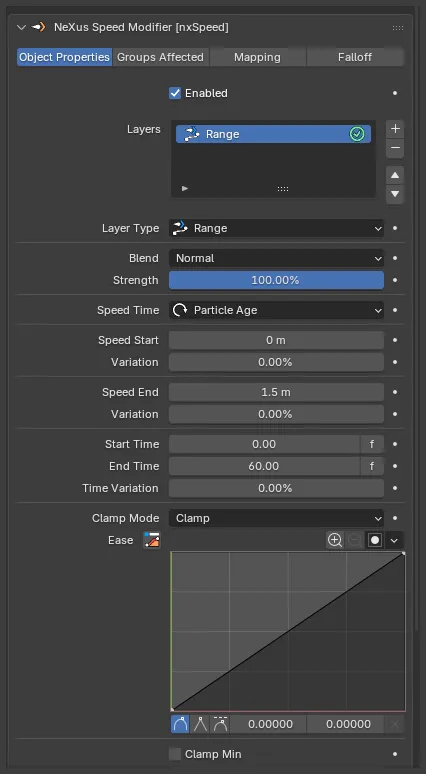Image resolution: width=426 pixels, height=774 pixels.
Task: Click the End Time 60.00 field
Action: point(264,466)
